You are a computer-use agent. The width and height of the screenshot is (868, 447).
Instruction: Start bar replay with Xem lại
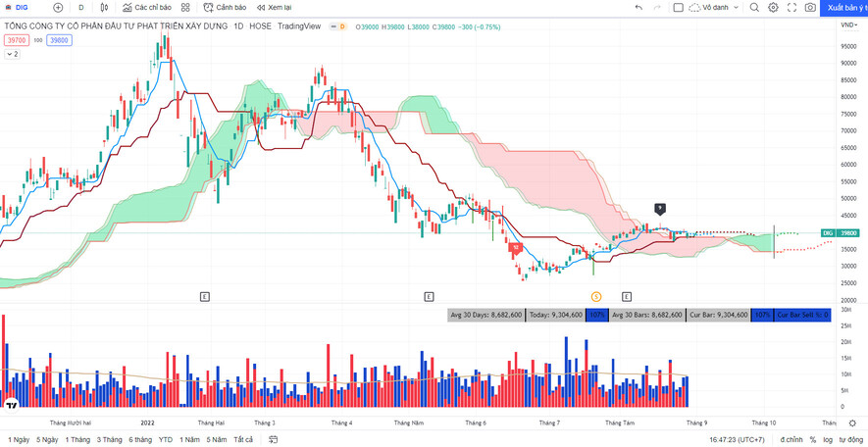(x=274, y=7)
